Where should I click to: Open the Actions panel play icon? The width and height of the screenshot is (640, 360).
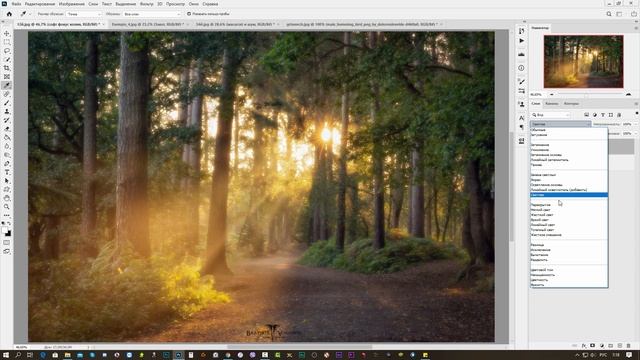[522, 41]
